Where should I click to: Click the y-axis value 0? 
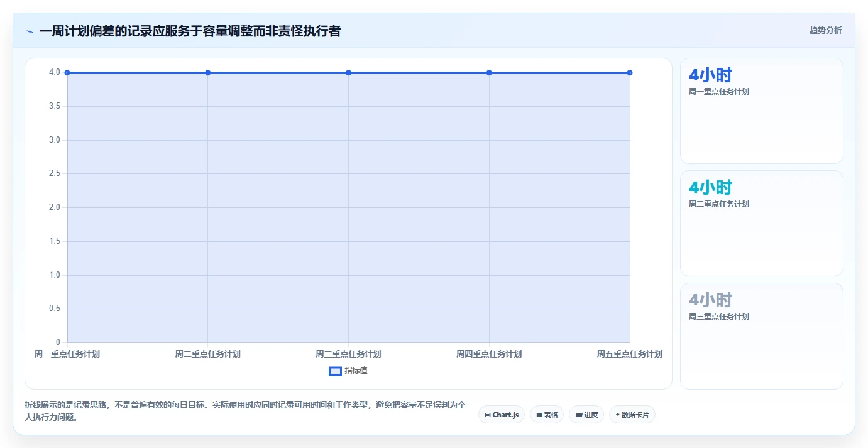(x=58, y=342)
